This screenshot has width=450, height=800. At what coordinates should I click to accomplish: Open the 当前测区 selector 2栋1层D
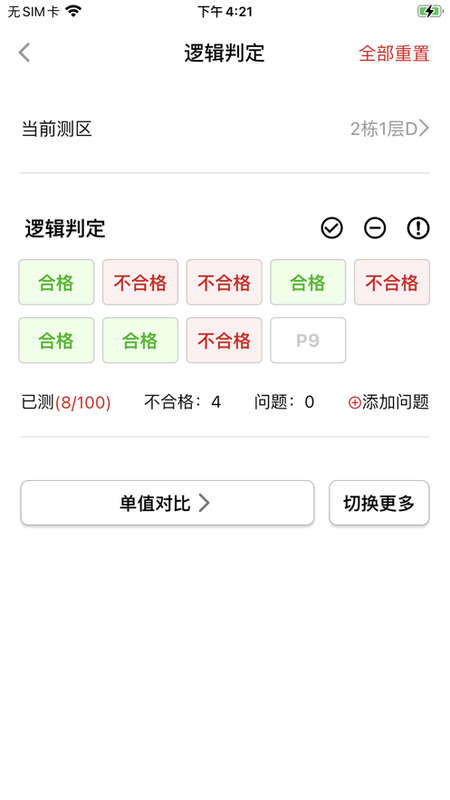click(x=225, y=130)
